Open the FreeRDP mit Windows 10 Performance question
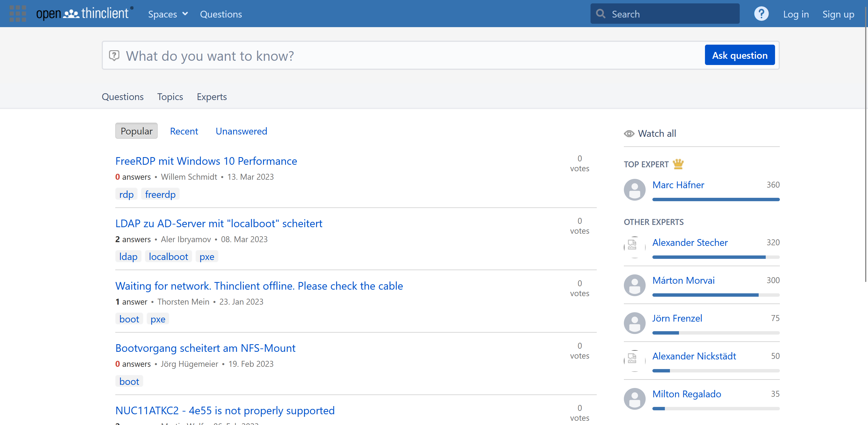This screenshot has width=868, height=425. (206, 161)
